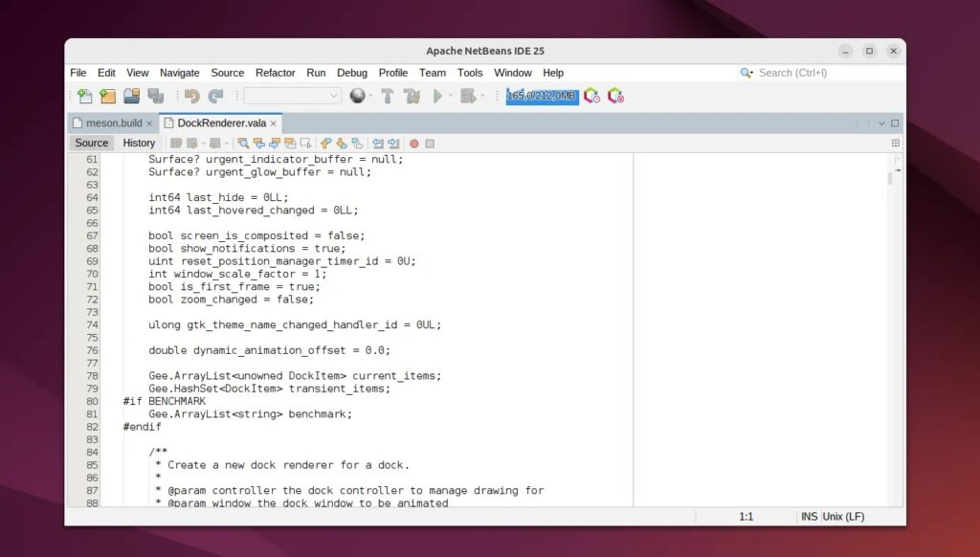Open the tab list chevron near editor tabs

[x=882, y=123]
